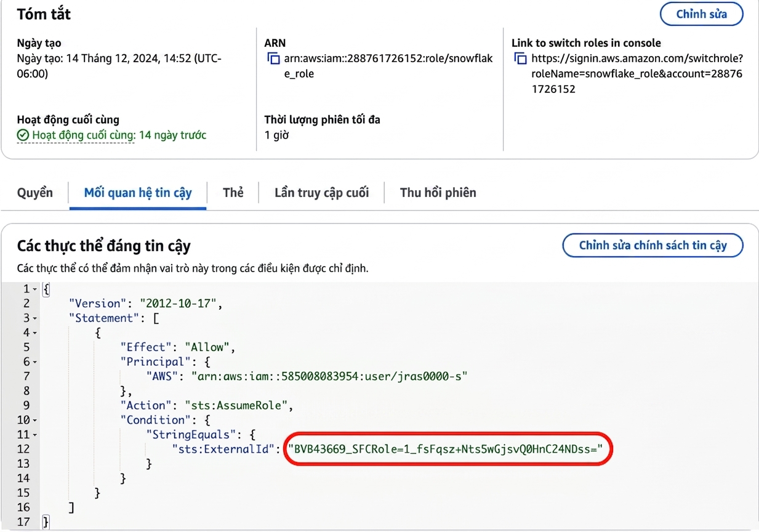Fold the Condition block at line 10
Image resolution: width=759 pixels, height=532 pixels.
pyautogui.click(x=34, y=421)
